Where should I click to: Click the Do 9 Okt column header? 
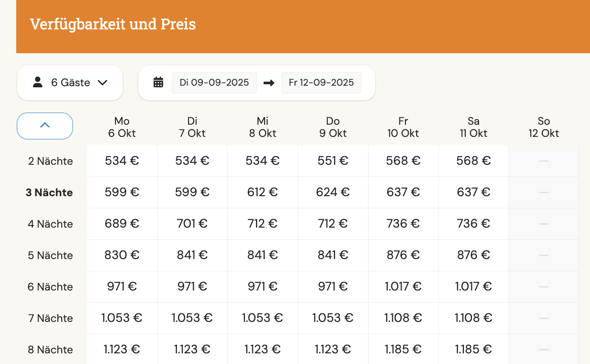click(333, 127)
